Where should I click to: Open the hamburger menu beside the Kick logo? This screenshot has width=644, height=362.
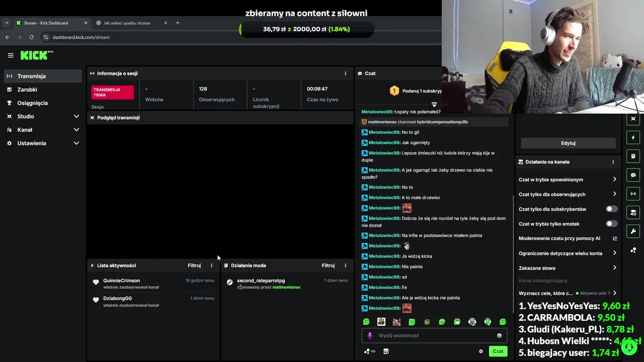(11, 55)
